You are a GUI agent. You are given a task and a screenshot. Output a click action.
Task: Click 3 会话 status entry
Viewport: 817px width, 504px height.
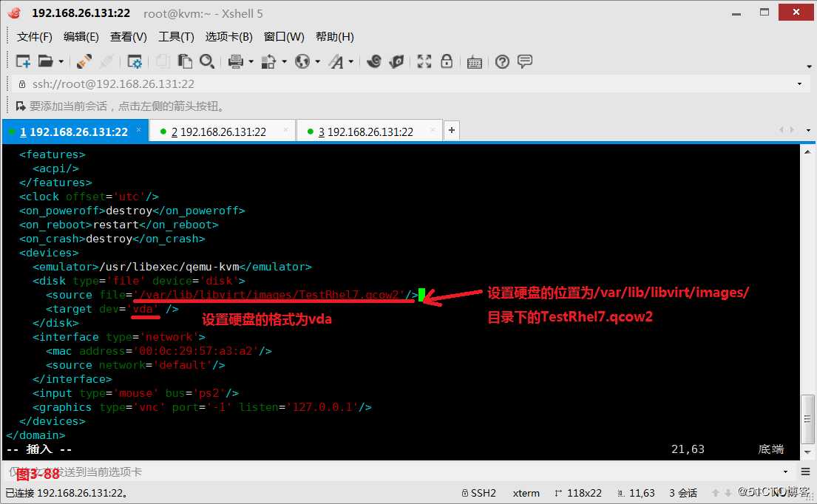pyautogui.click(x=683, y=493)
